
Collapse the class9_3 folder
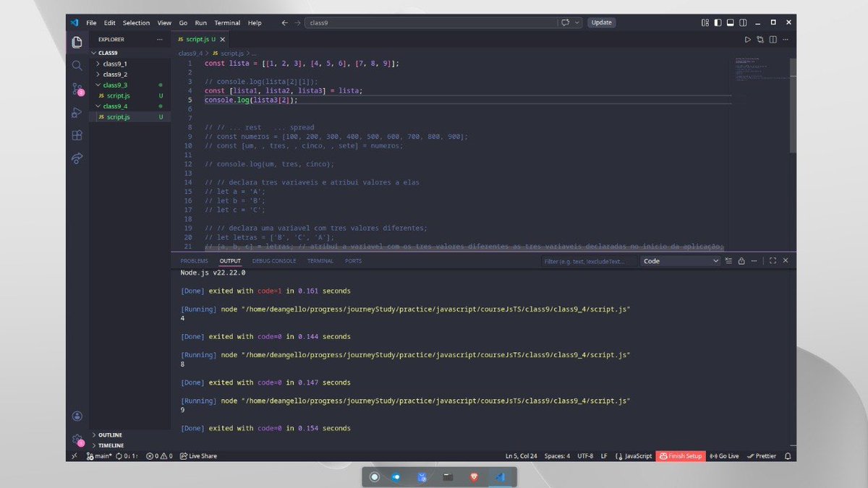point(129,85)
